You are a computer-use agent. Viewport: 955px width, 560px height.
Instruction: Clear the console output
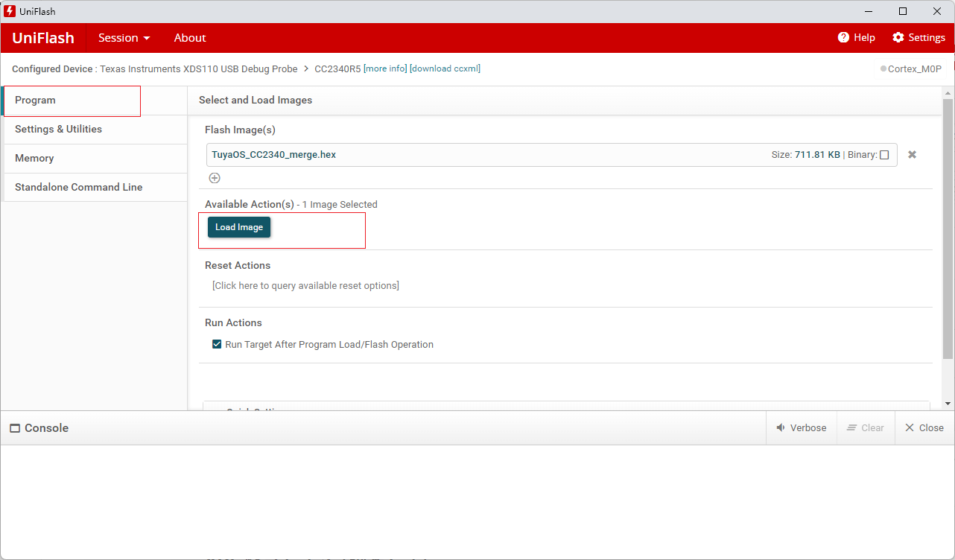(x=866, y=428)
